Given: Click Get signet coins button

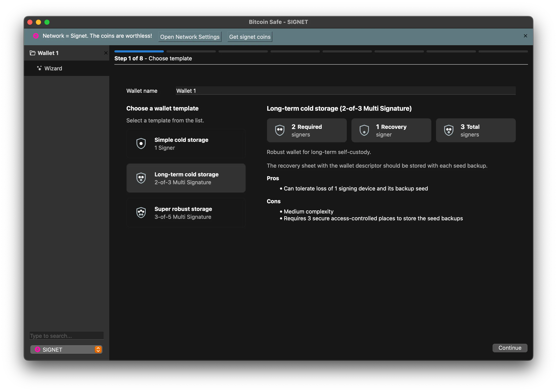Looking at the screenshot, I should click(250, 37).
